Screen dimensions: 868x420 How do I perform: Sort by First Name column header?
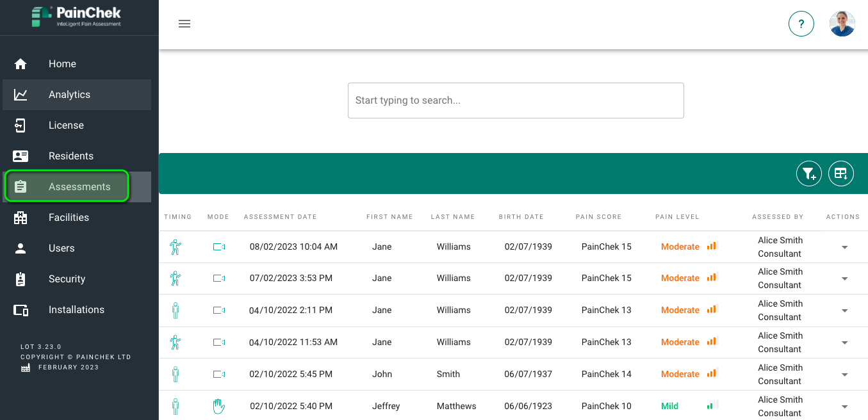point(389,217)
